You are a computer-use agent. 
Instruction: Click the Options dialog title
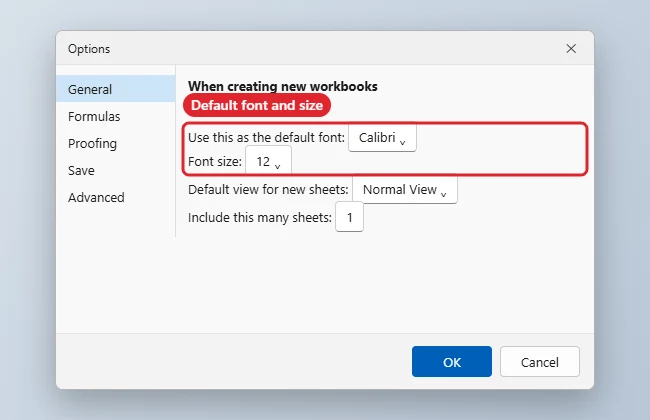(x=89, y=49)
